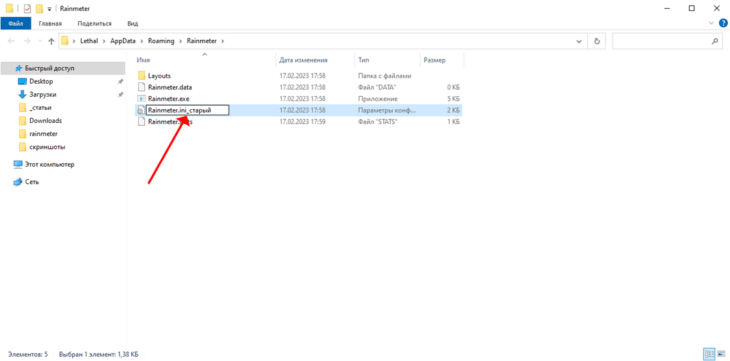The height and width of the screenshot is (361, 730).
Task: Click the Папка с файлами type cell
Action: click(x=385, y=75)
